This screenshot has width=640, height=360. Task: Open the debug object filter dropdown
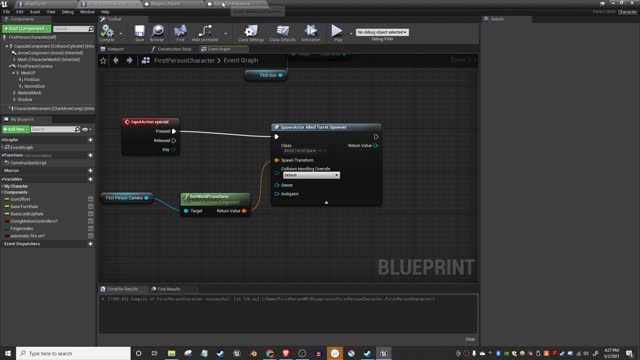pos(382,32)
